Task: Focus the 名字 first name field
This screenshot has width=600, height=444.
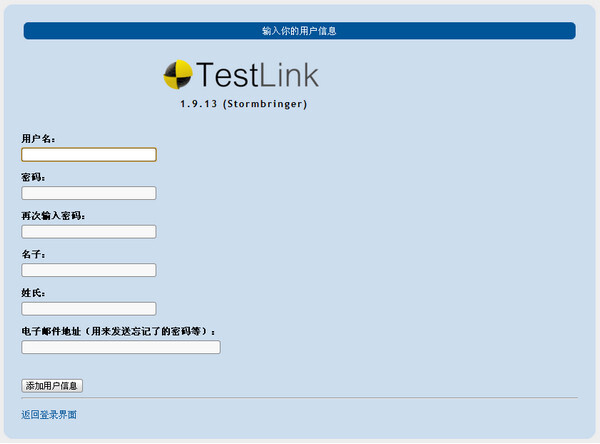Action: coord(89,270)
